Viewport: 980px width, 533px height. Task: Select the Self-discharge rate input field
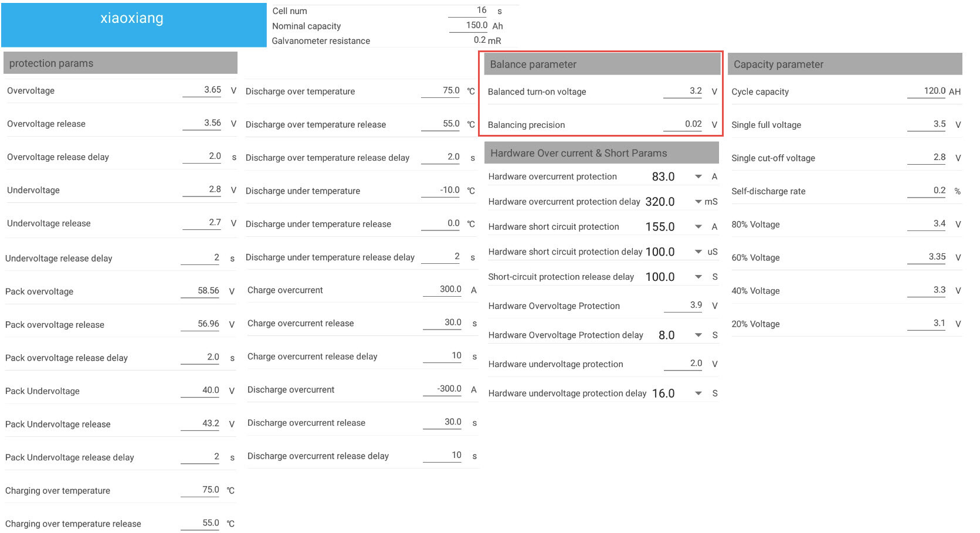pyautogui.click(x=927, y=191)
